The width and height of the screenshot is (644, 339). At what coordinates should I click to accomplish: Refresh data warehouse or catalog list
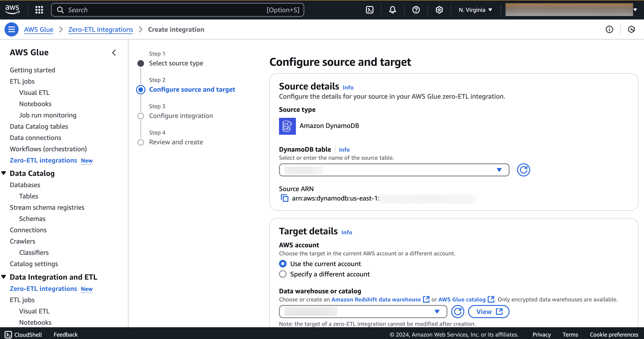458,312
